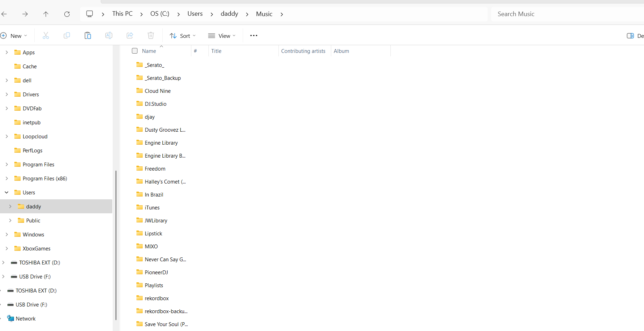Sort by Contributing artists column header
This screenshot has width=644, height=331.
(x=303, y=51)
